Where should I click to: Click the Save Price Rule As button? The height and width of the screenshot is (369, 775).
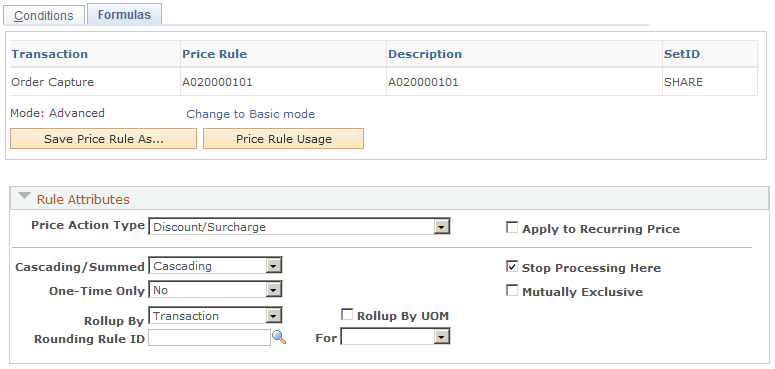coord(103,139)
